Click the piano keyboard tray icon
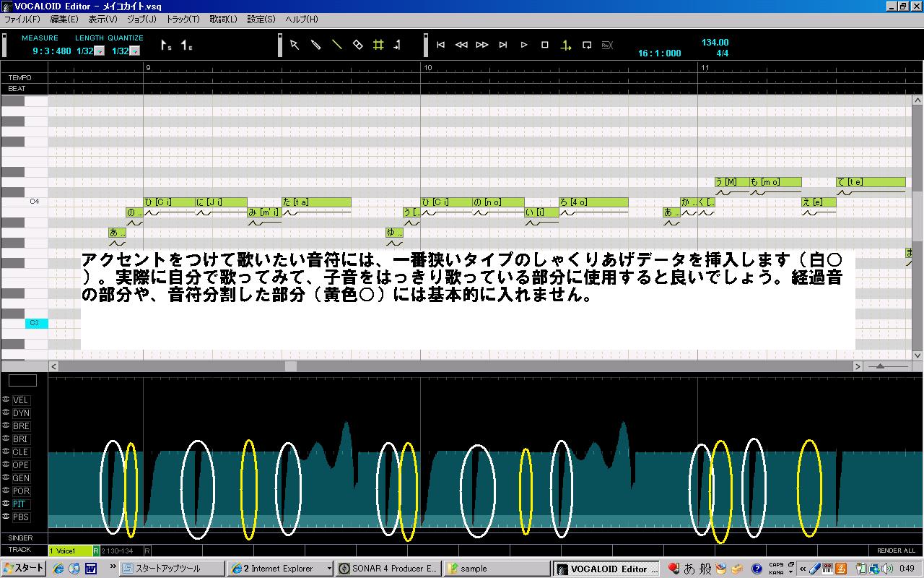The image size is (924, 578). click(827, 569)
